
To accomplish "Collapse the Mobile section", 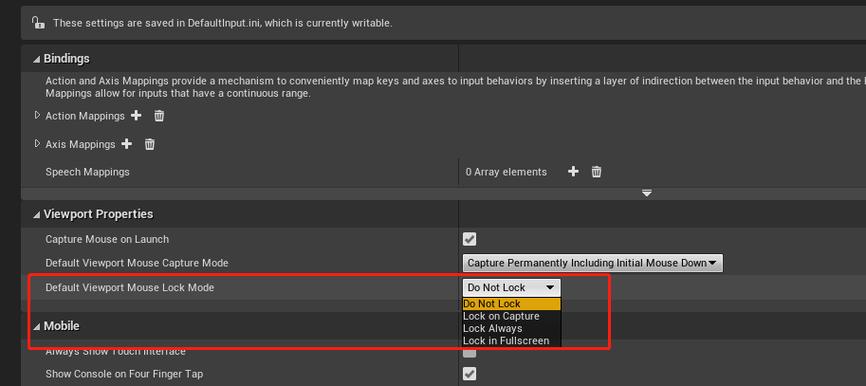I will (36, 326).
